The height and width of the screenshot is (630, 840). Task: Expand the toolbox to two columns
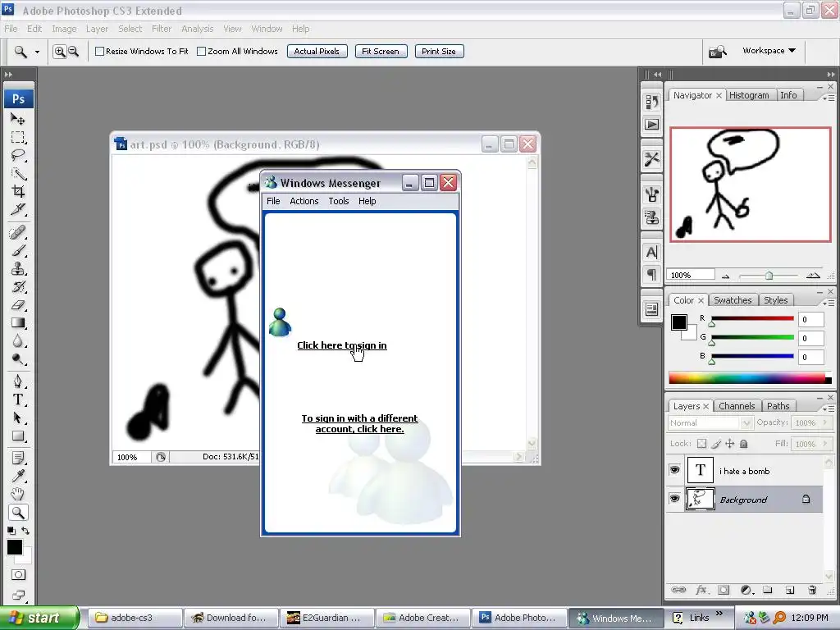click(8, 75)
